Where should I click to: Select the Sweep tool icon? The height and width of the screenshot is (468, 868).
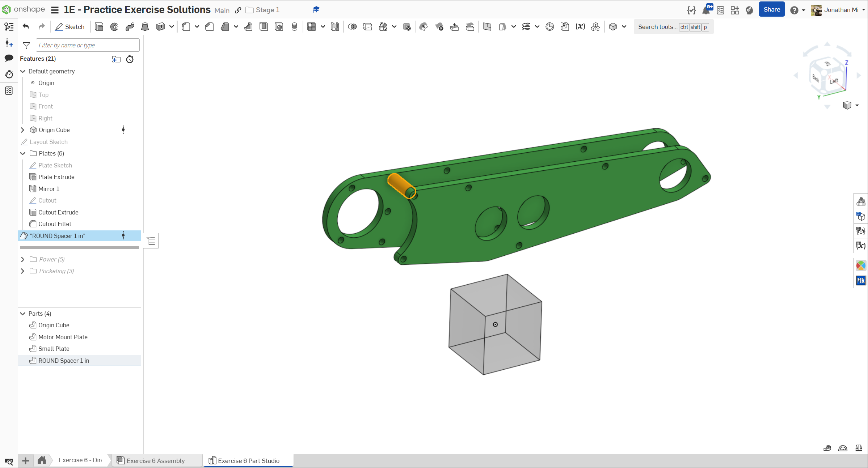[x=130, y=27]
